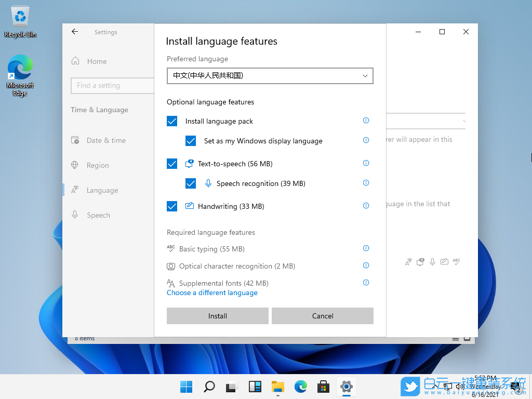This screenshot has height=399, width=532.
Task: Click info icon beside Handwriting (33 MB)
Action: click(x=366, y=205)
